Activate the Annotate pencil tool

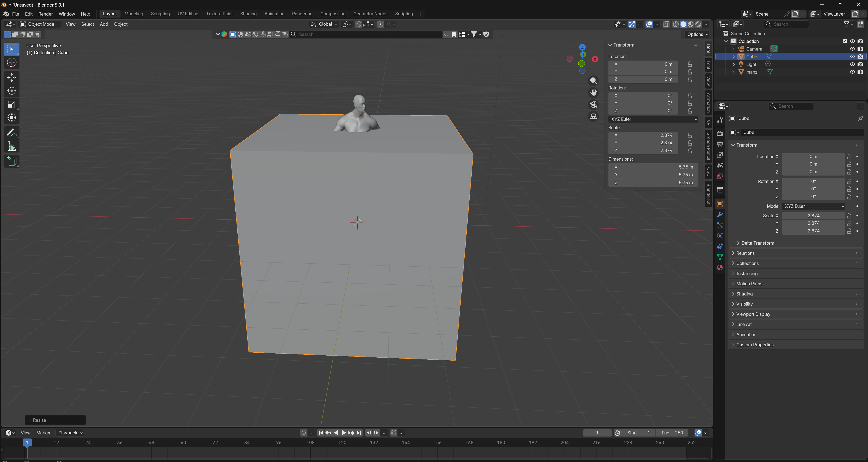12,133
